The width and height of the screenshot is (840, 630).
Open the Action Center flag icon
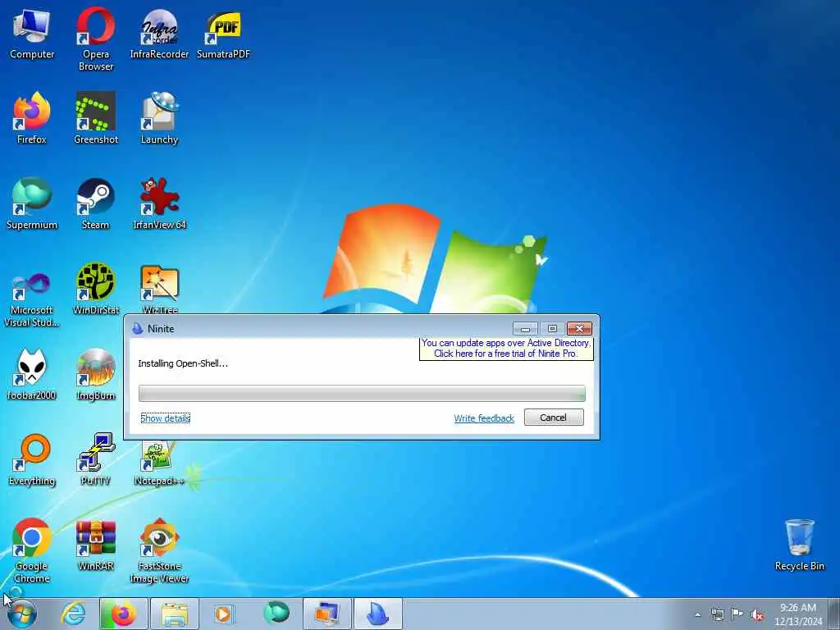click(737, 614)
